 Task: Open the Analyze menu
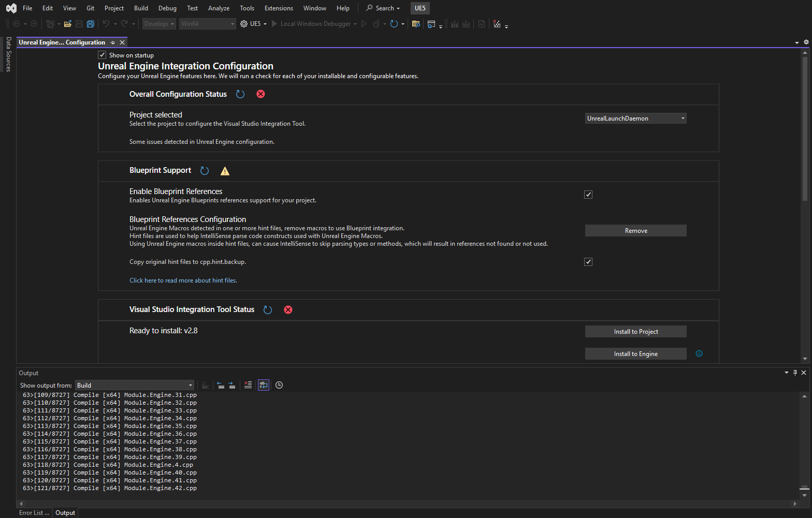coord(219,8)
